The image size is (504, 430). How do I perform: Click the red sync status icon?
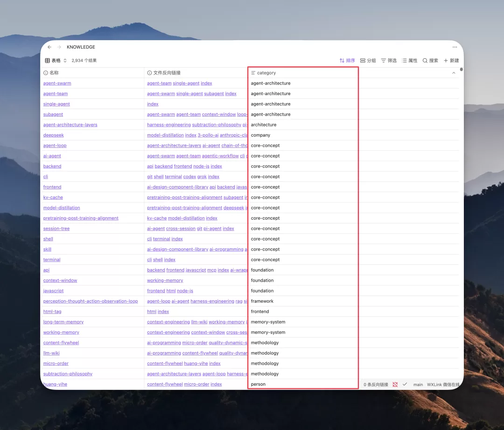395,384
